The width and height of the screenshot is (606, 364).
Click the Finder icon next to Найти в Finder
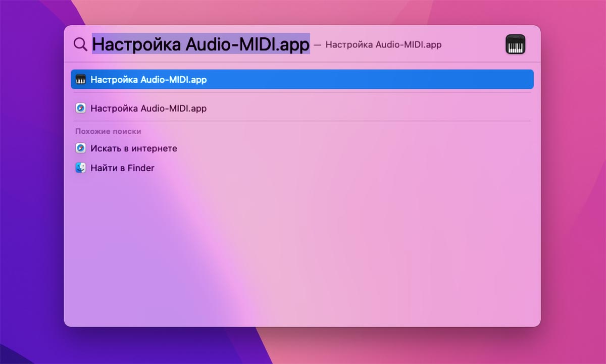click(81, 168)
